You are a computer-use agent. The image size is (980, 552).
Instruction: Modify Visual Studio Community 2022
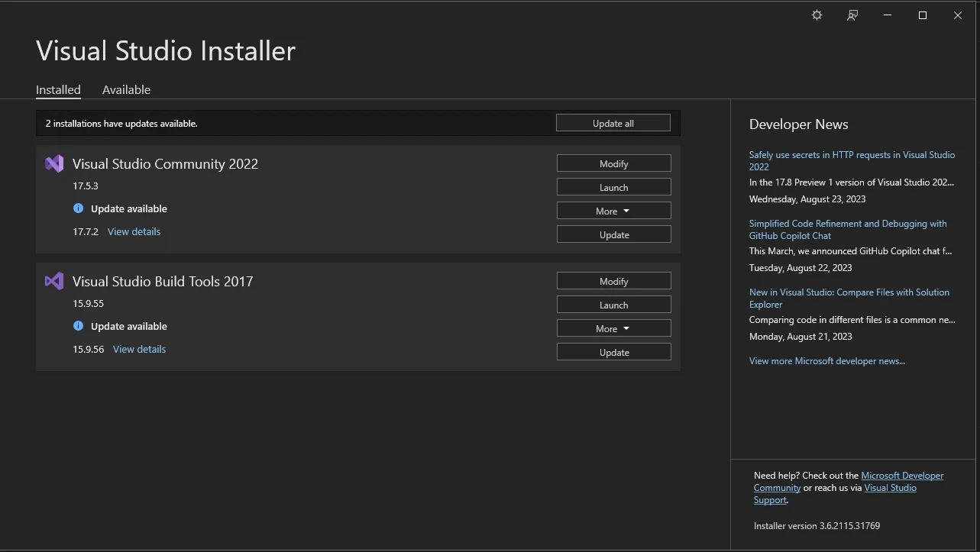pos(613,163)
